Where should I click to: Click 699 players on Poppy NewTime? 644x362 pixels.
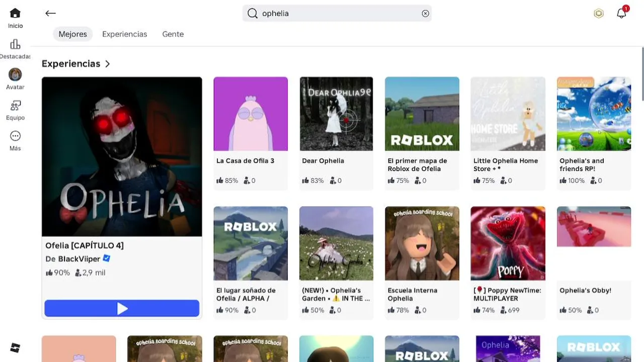pos(509,310)
